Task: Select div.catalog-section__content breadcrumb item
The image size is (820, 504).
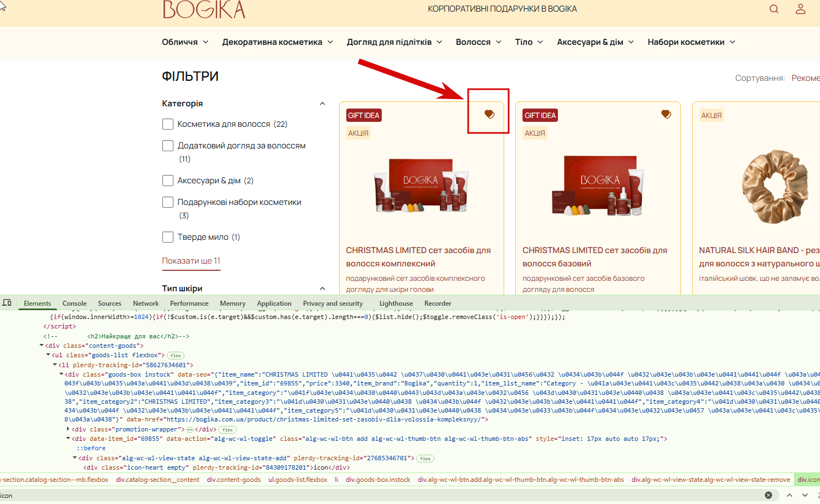Action: (158, 480)
